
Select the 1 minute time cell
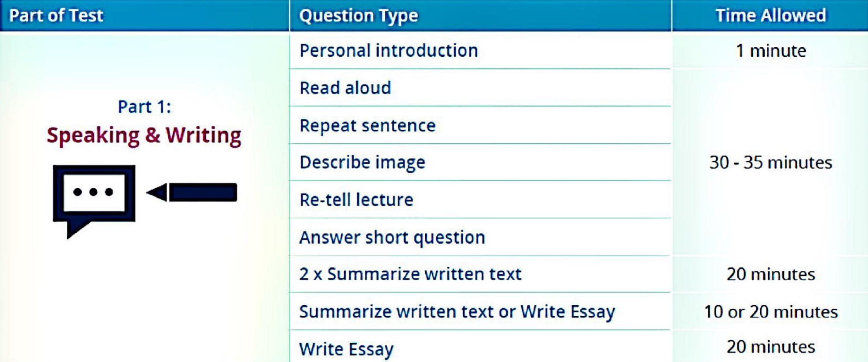click(770, 51)
